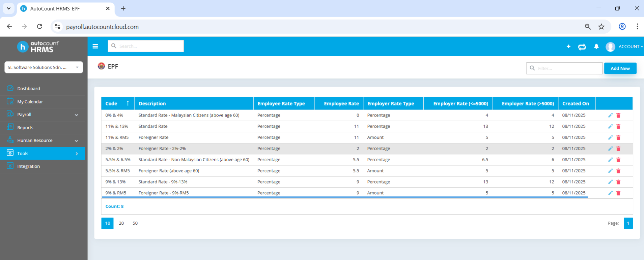This screenshot has width=644, height=260.
Task: Show 20 rows per page
Action: 121,223
